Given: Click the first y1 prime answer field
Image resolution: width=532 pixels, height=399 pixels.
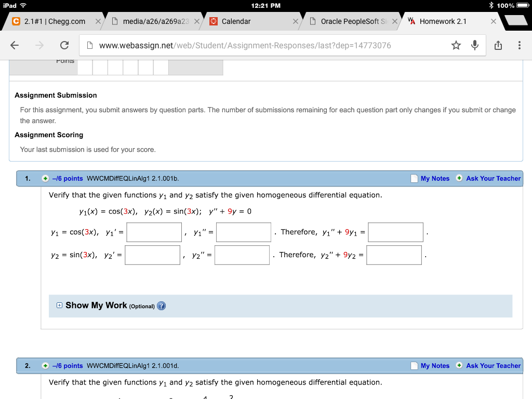Looking at the screenshot, I should tap(153, 232).
